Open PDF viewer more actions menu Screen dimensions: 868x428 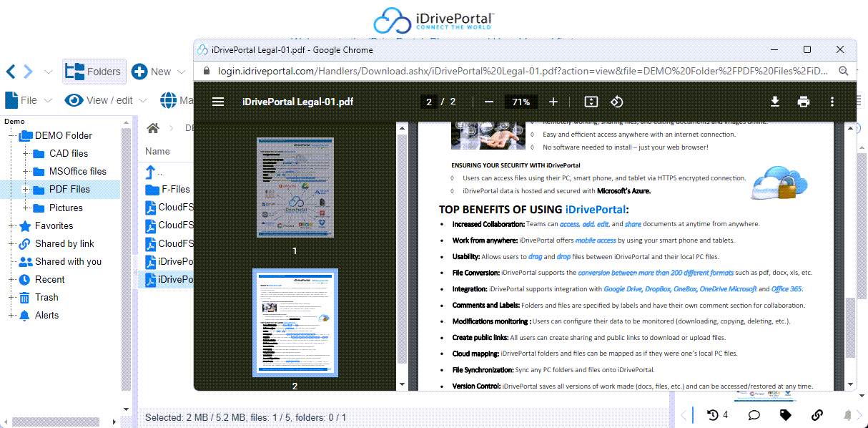click(832, 102)
